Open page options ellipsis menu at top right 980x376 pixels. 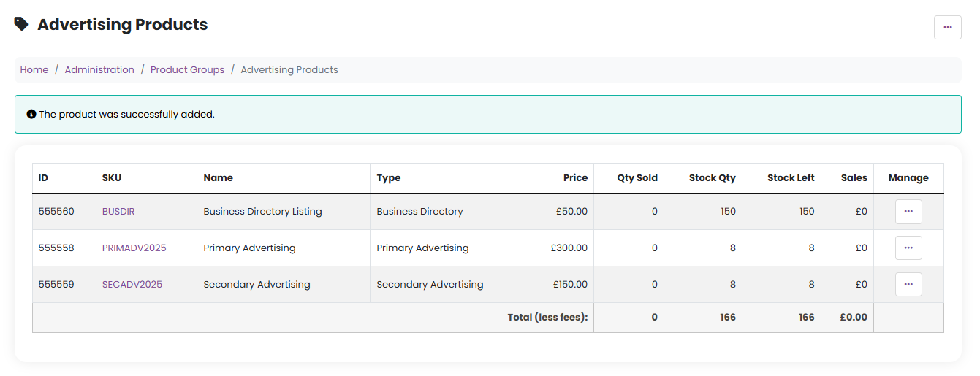click(x=947, y=27)
